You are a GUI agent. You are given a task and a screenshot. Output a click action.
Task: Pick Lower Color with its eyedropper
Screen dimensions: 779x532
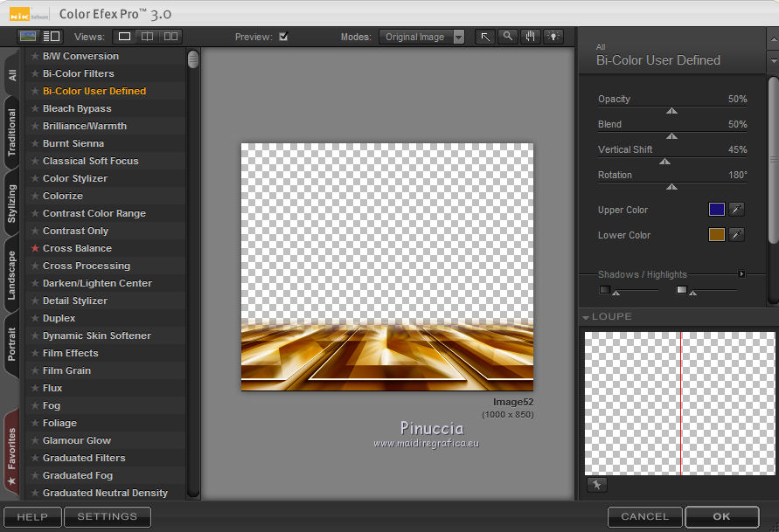[737, 235]
